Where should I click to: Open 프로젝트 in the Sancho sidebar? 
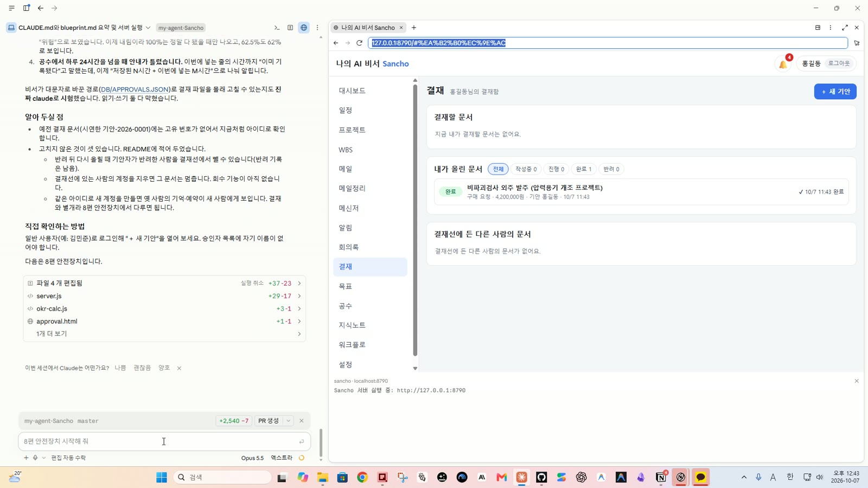370,130
